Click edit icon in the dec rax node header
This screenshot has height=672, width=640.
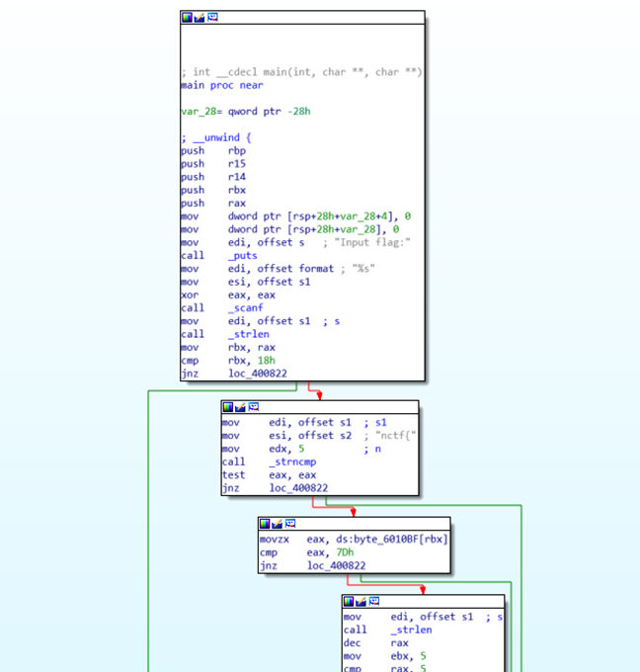click(x=361, y=601)
